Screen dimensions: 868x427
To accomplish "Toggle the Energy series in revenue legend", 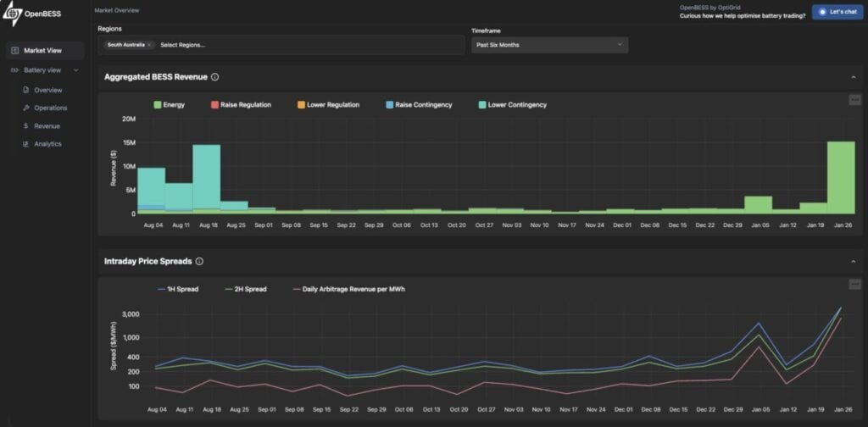I will point(169,105).
